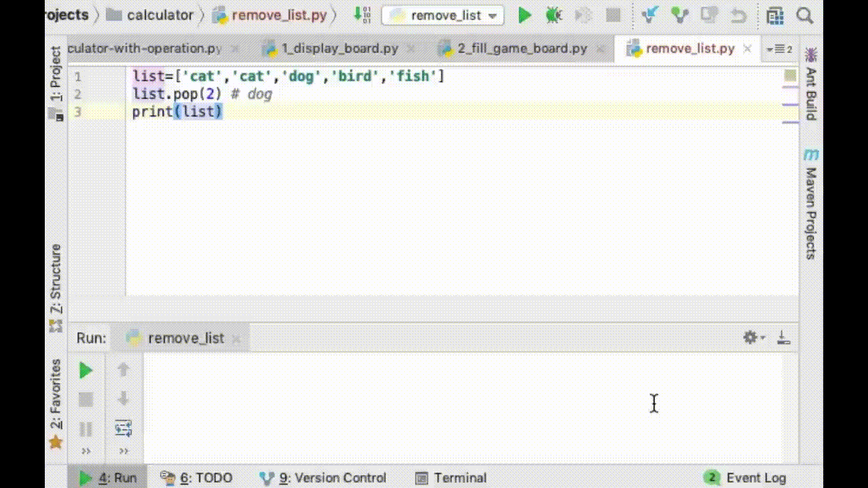Open the remove_list run configuration dropdown
Image resolution: width=868 pixels, height=488 pixels.
pos(442,15)
